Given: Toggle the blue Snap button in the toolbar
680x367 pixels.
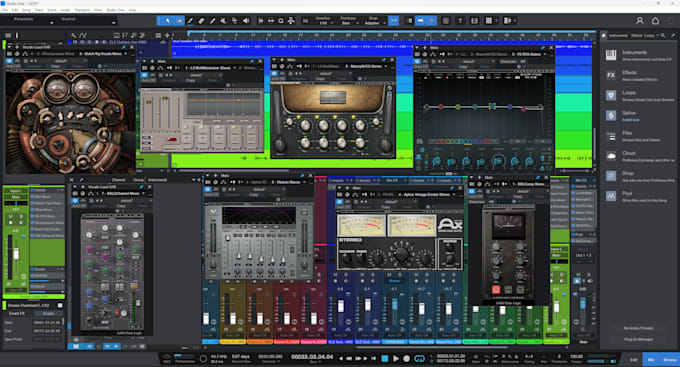Looking at the screenshot, I should 393,20.
